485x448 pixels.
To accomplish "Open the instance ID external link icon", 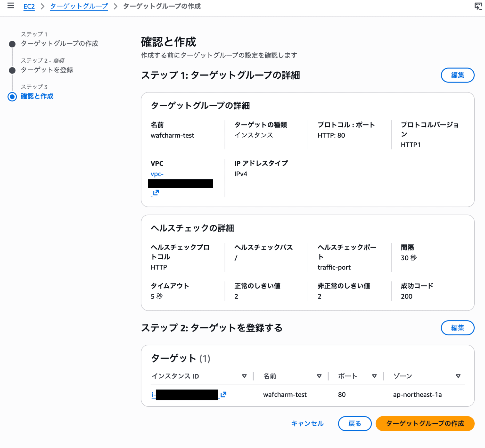I will pyautogui.click(x=223, y=394).
